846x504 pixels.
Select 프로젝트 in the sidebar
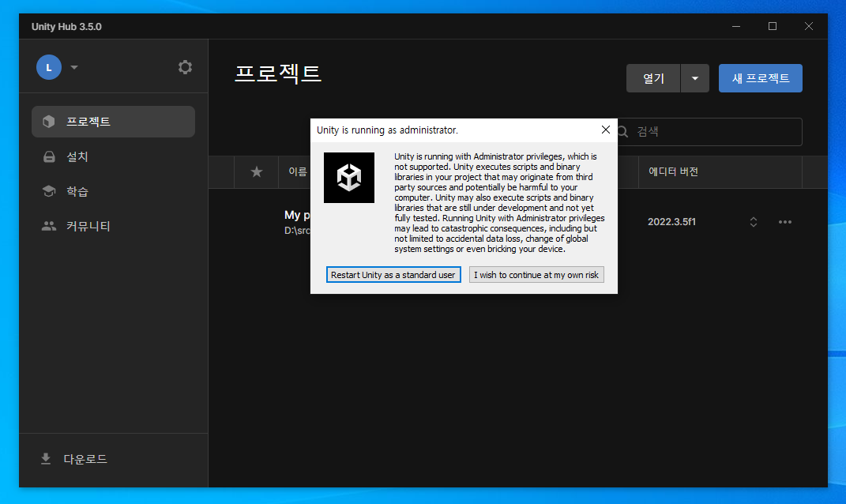click(x=113, y=122)
